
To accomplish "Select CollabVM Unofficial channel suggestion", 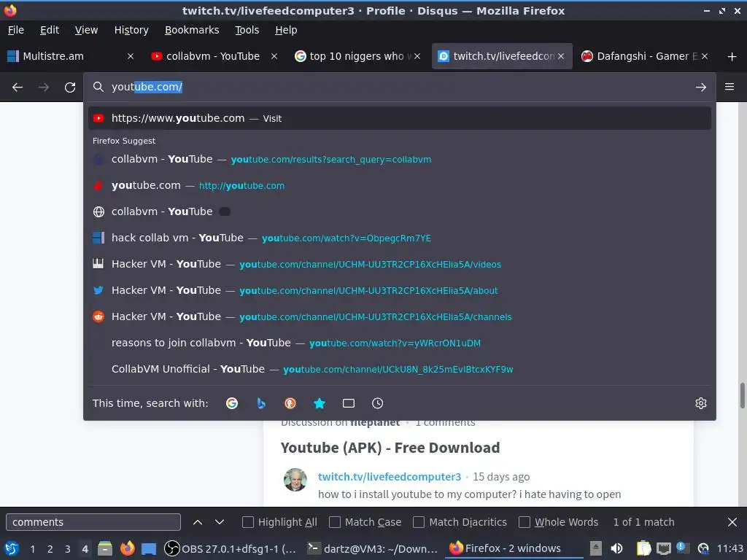I will click(399, 369).
